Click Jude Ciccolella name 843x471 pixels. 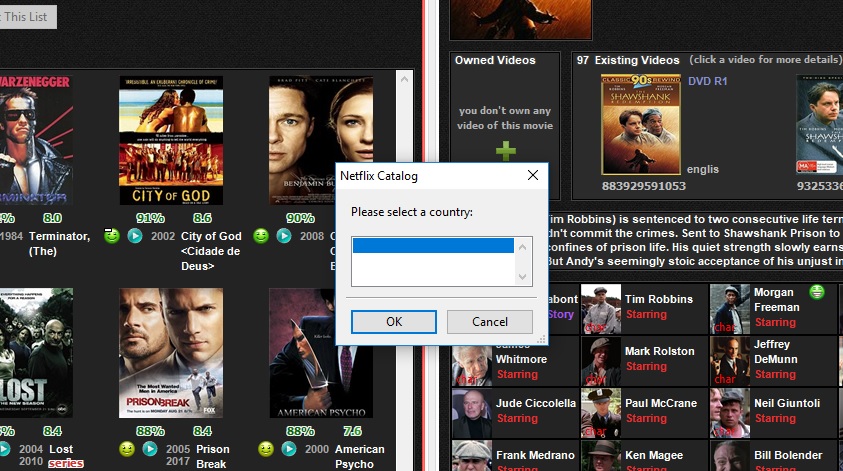pos(535,403)
